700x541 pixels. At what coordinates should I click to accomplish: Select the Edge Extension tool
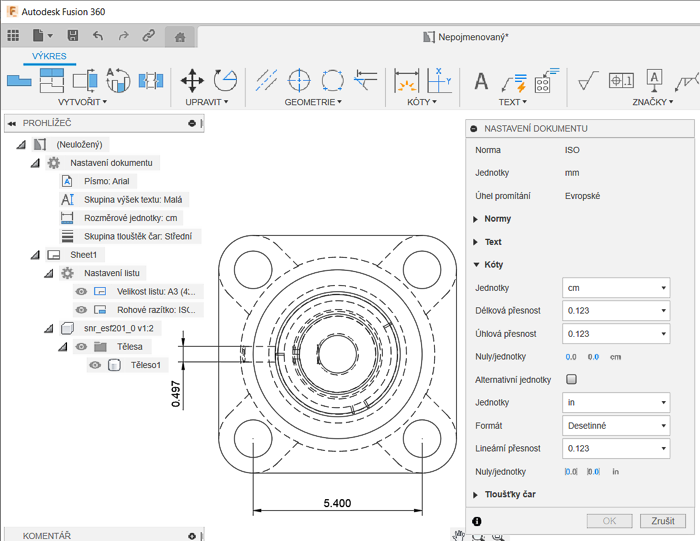coord(365,80)
